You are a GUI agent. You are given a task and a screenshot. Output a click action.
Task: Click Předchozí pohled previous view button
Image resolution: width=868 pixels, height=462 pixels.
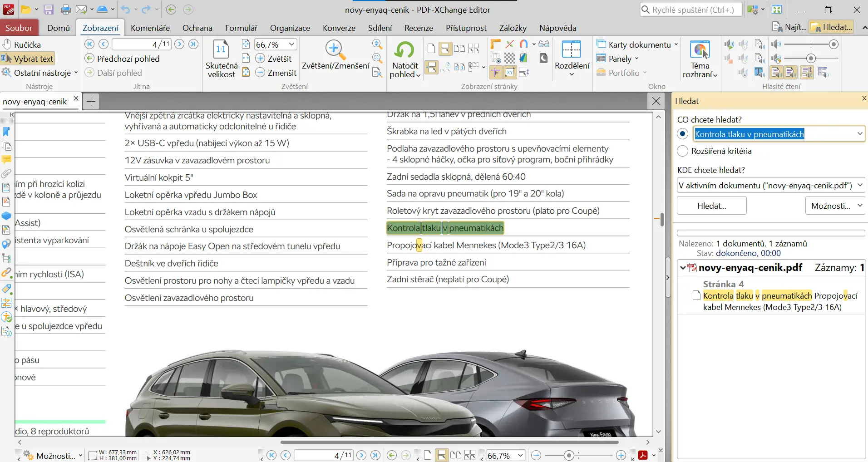tap(123, 59)
